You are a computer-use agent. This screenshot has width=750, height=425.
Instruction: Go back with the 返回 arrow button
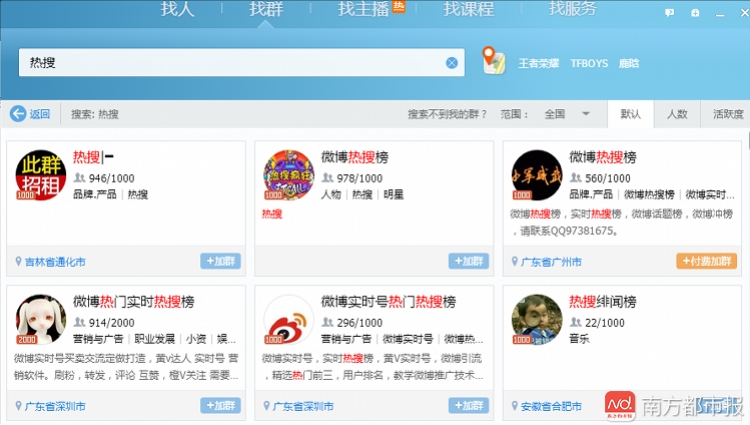30,114
